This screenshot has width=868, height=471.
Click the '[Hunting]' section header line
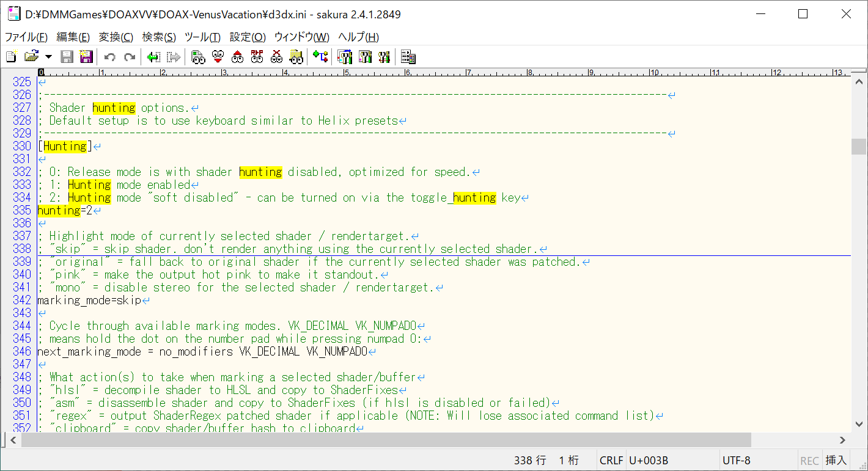pos(65,147)
